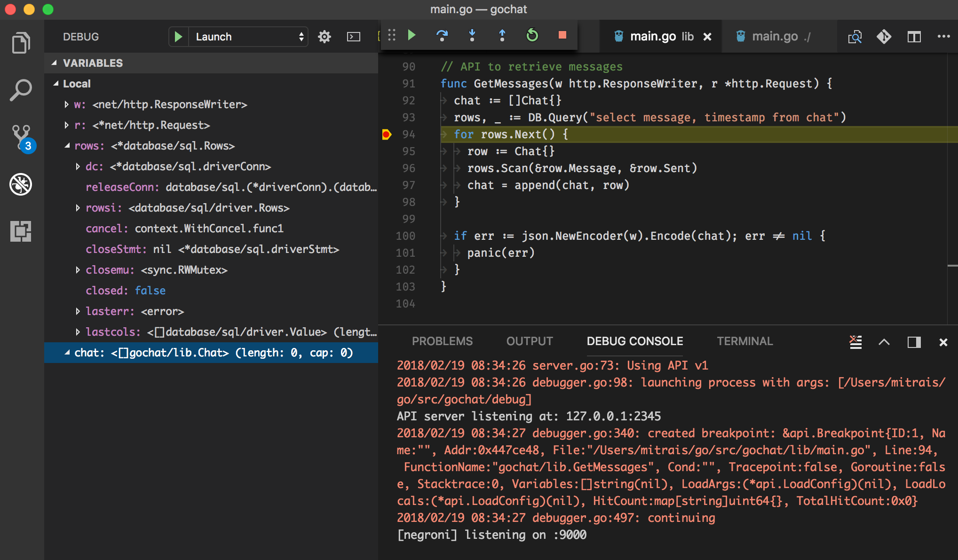The image size is (958, 560).
Task: Click the Step Out debug icon
Action: [x=502, y=35]
